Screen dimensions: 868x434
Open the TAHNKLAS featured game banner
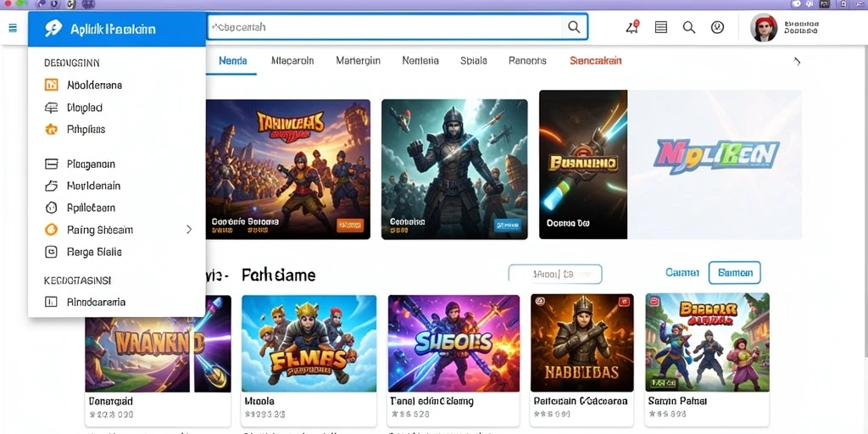[288, 170]
